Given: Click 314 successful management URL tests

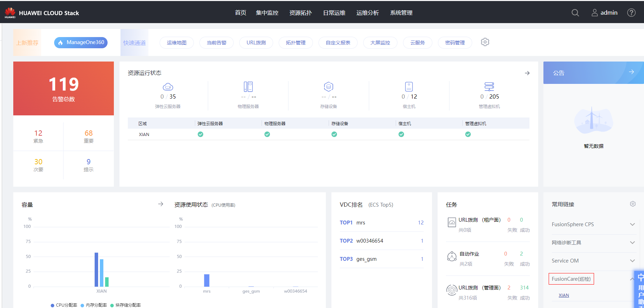Looking at the screenshot, I should click(524, 288).
